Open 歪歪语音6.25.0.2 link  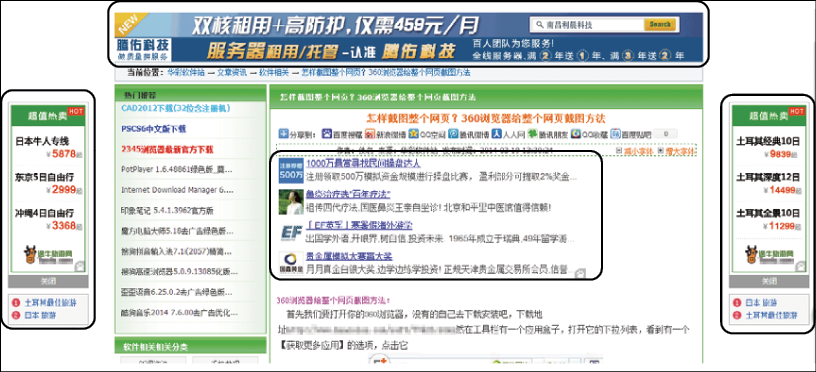(178, 292)
